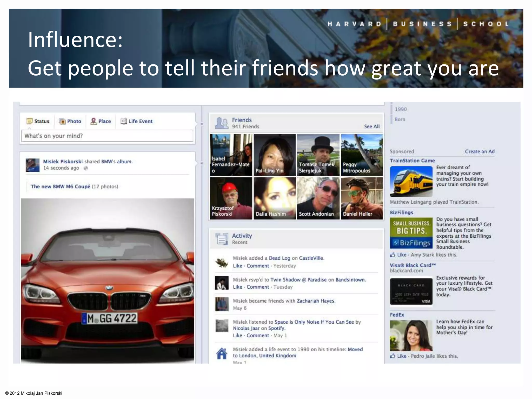This screenshot has width=532, height=399.
Task: Open Daniel Heller's friend photo
Action: tap(362, 198)
